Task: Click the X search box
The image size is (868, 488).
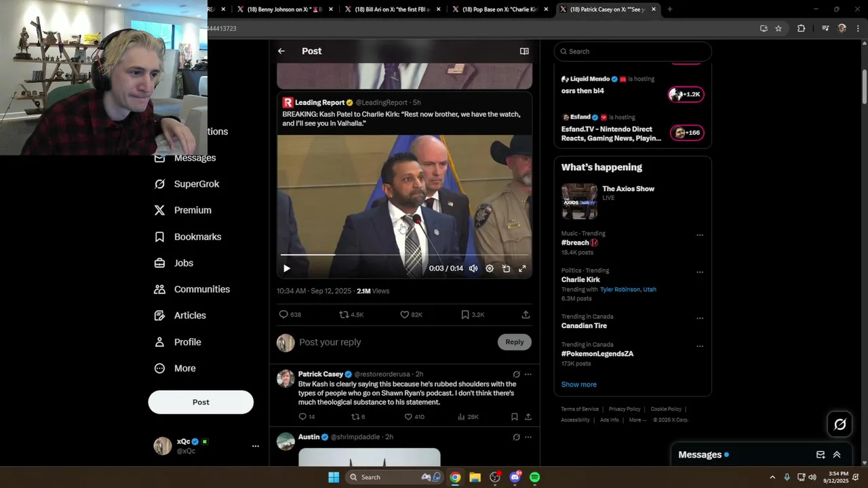Action: pyautogui.click(x=633, y=52)
